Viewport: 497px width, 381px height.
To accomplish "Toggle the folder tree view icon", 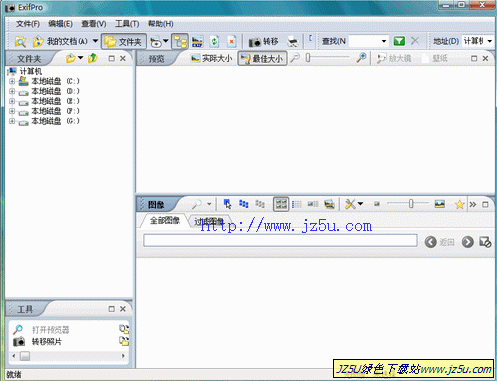I will coord(180,41).
